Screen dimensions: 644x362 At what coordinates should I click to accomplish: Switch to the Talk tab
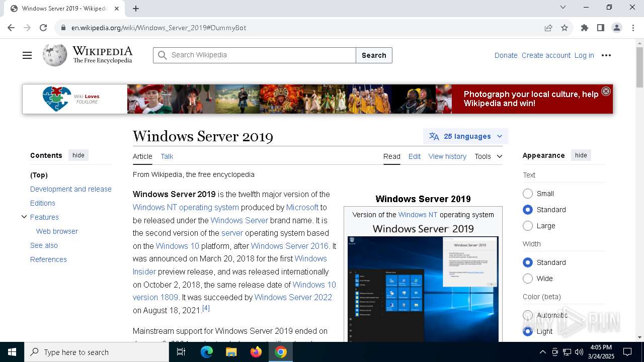pyautogui.click(x=167, y=156)
